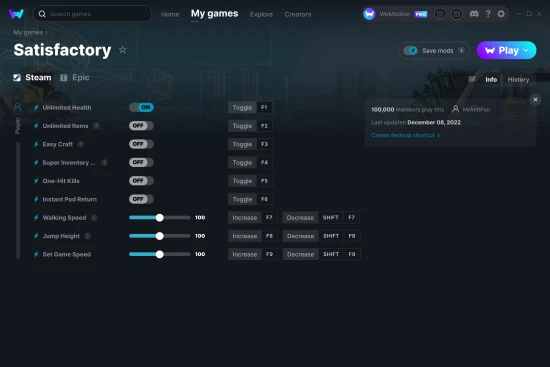This screenshot has height=367, width=550.
Task: Click the PRO badge
Action: coord(421,14)
